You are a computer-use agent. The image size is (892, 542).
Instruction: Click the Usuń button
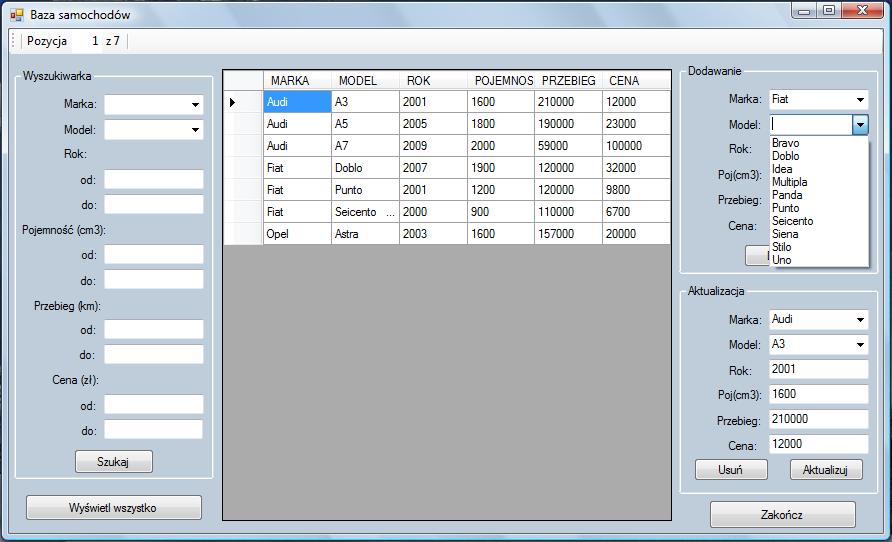731,470
